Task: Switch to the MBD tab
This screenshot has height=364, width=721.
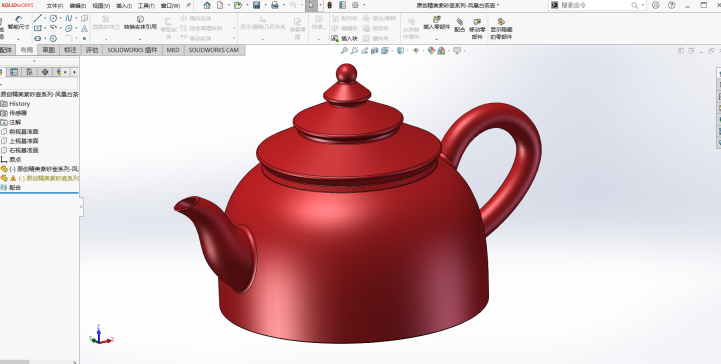Action: click(x=173, y=50)
